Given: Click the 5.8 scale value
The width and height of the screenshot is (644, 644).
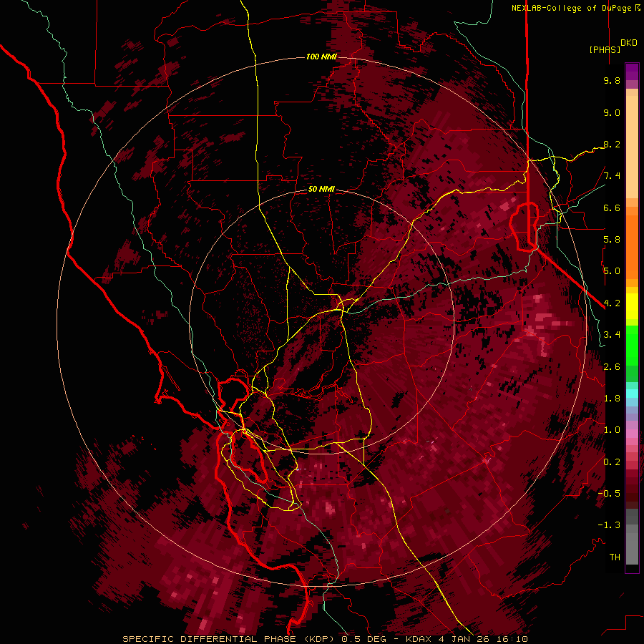Looking at the screenshot, I should tap(612, 240).
